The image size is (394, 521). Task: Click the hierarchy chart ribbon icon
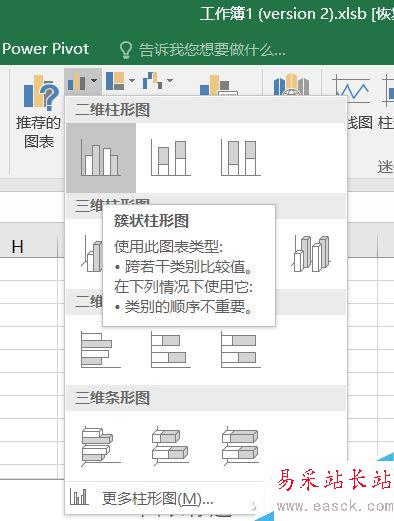(115, 81)
